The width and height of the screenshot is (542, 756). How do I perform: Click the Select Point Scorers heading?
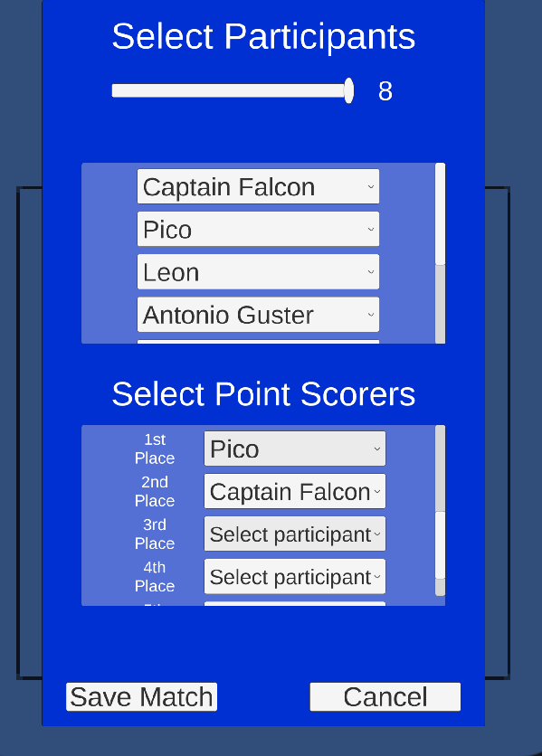[263, 394]
